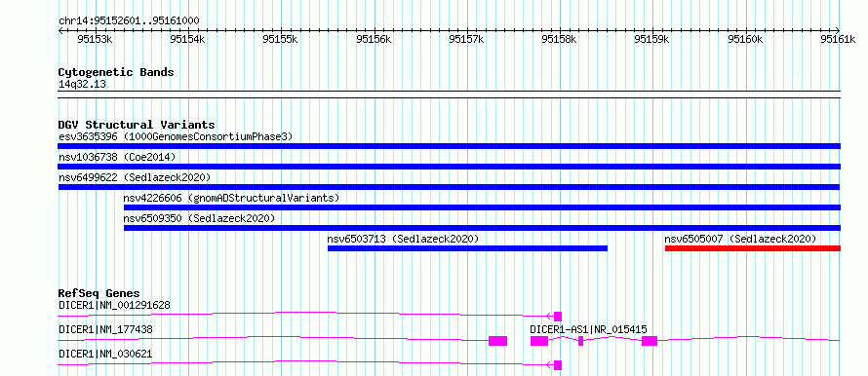Viewport: 868px width, 376px height.
Task: Click the red bar of nsv6505007
Action: [x=753, y=248]
